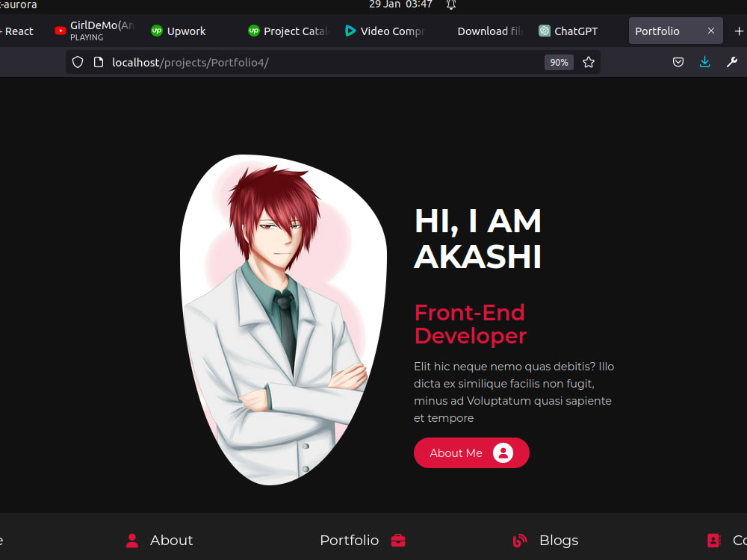The height and width of the screenshot is (560, 747).
Task: Click the ChatGPT tab favicon
Action: pos(544,31)
